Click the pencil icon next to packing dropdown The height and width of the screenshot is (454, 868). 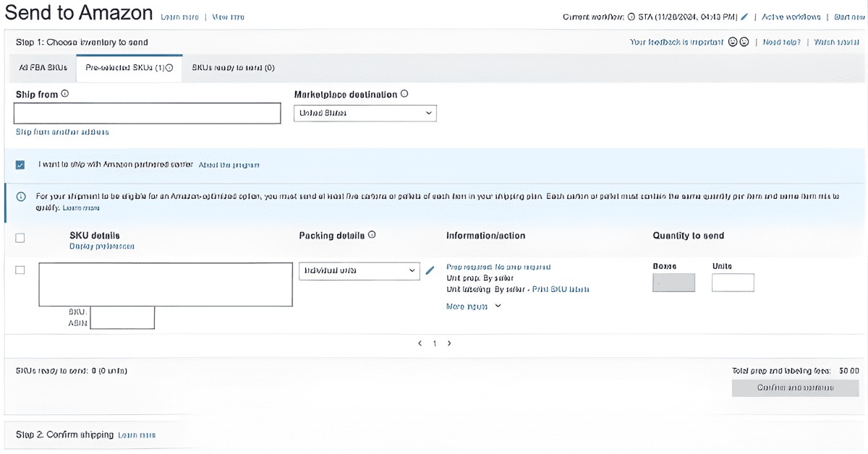[x=430, y=270]
